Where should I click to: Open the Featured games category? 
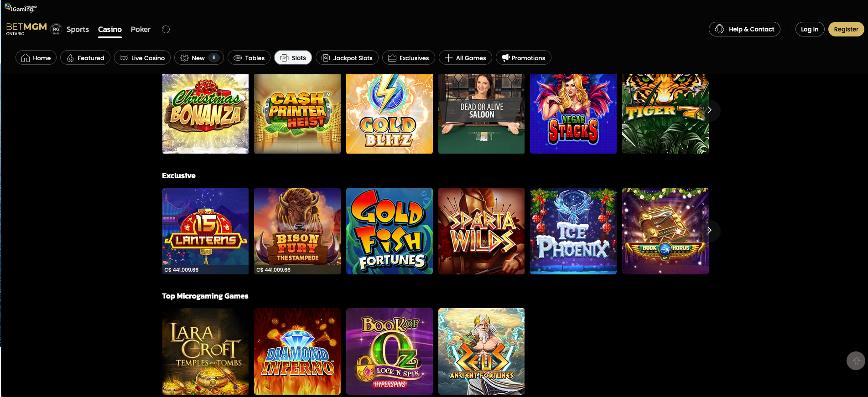(85, 58)
